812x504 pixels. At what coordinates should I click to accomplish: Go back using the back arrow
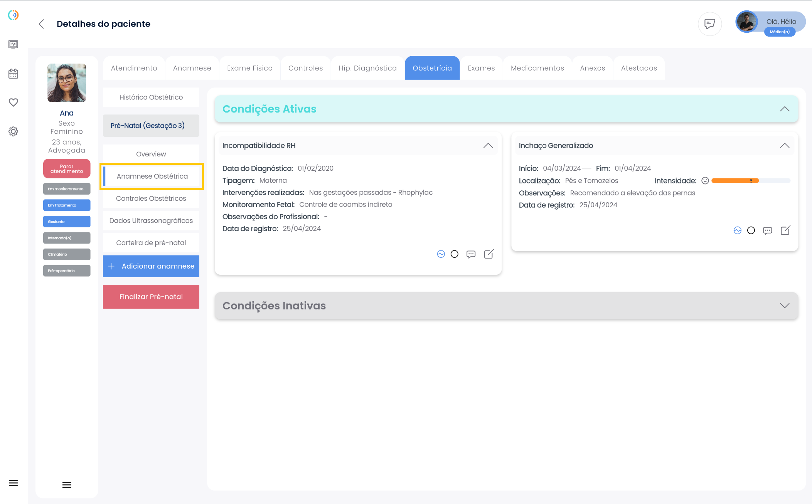pos(41,24)
